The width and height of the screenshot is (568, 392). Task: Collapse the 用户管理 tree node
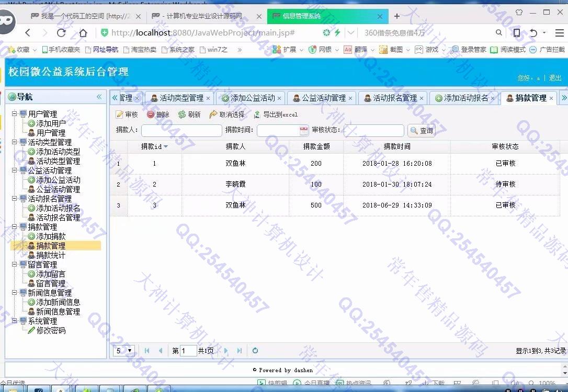(14, 113)
